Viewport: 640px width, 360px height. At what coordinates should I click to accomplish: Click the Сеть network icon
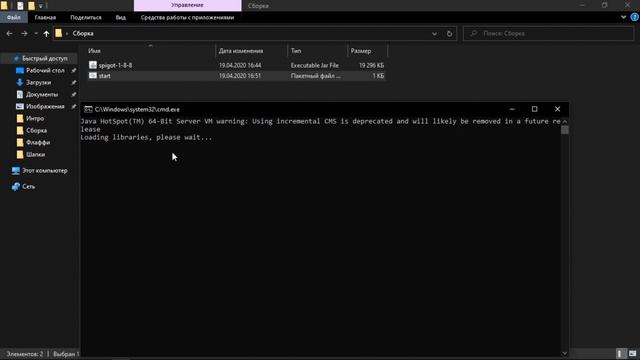[x=16, y=187]
